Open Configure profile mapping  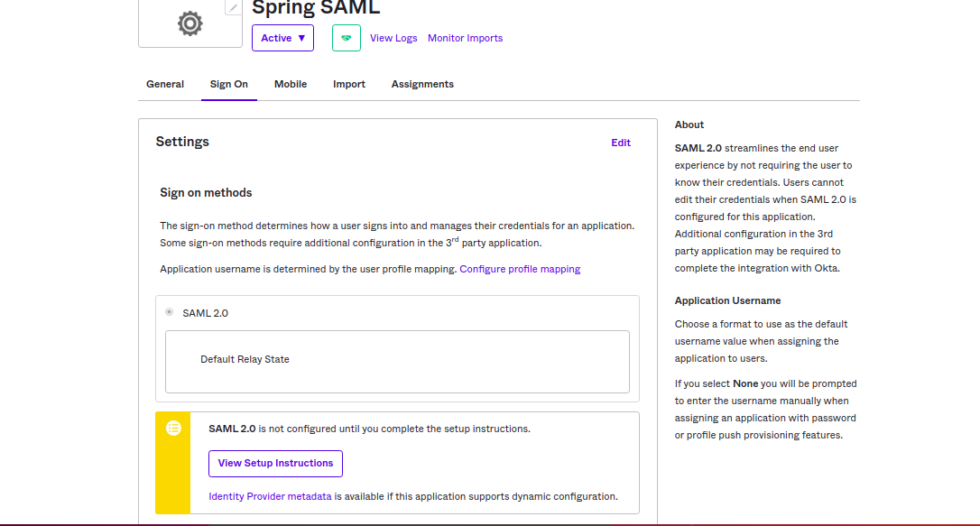click(520, 269)
